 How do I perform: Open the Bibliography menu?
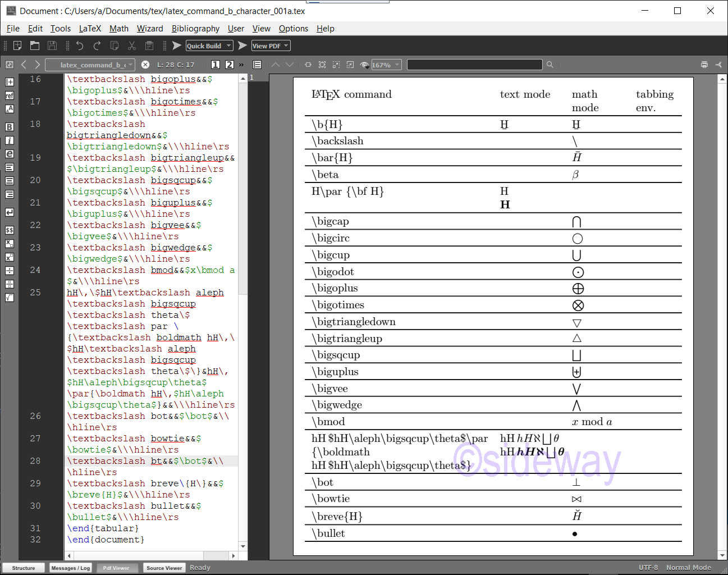pyautogui.click(x=195, y=29)
